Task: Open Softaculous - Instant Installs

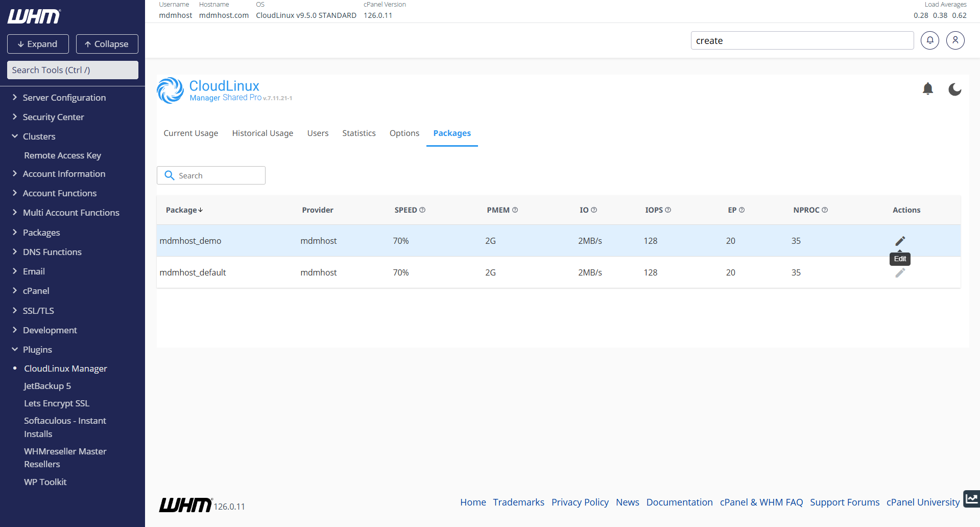Action: pyautogui.click(x=65, y=427)
